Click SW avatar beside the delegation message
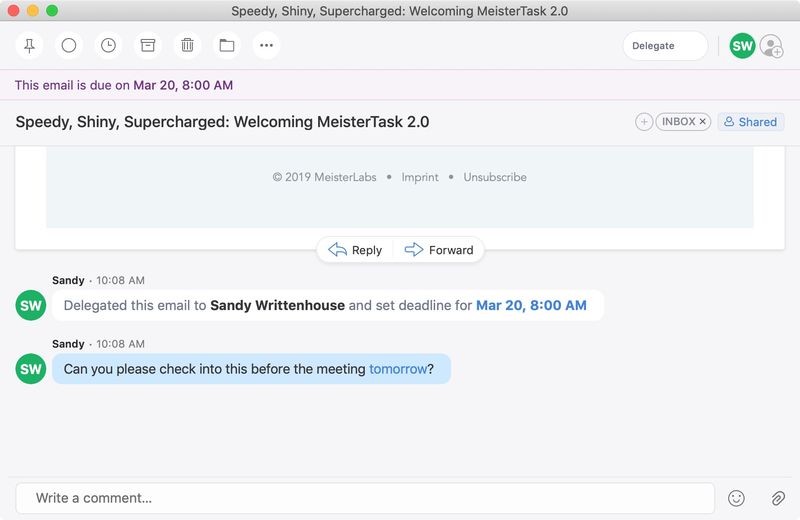This screenshot has width=800, height=520. click(x=31, y=305)
